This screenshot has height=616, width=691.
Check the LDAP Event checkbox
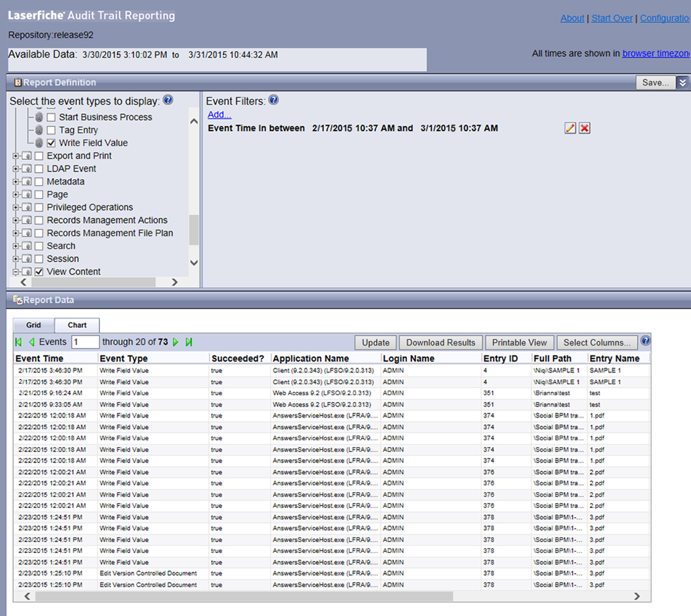(39, 169)
